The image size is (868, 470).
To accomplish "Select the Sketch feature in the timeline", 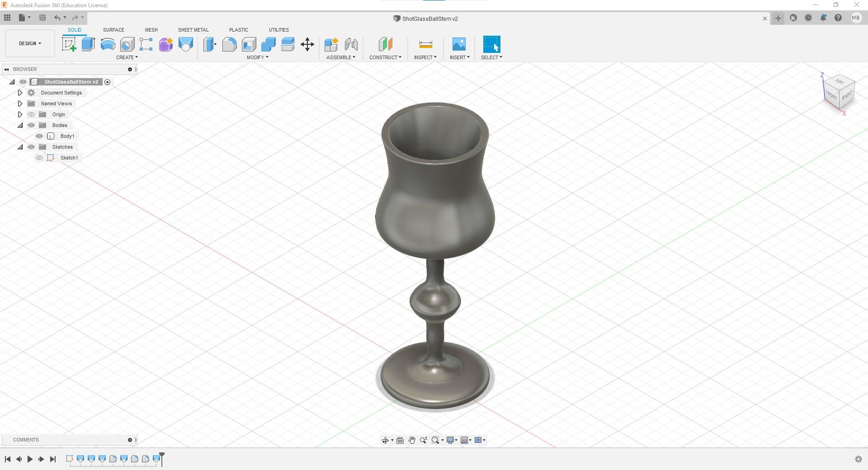I will (69, 459).
